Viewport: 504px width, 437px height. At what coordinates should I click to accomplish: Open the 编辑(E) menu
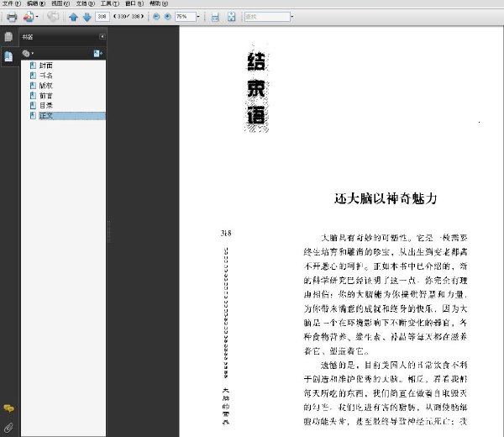(36, 3)
